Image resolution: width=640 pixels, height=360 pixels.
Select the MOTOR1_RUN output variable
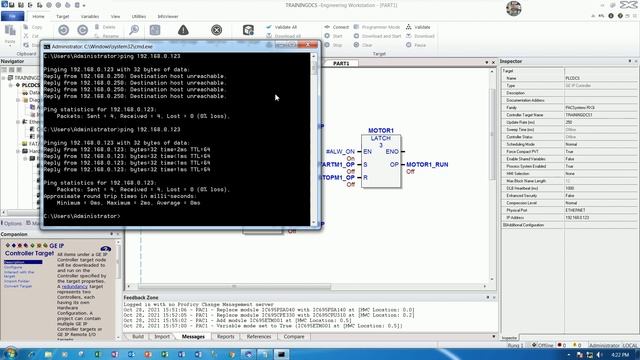click(x=427, y=164)
